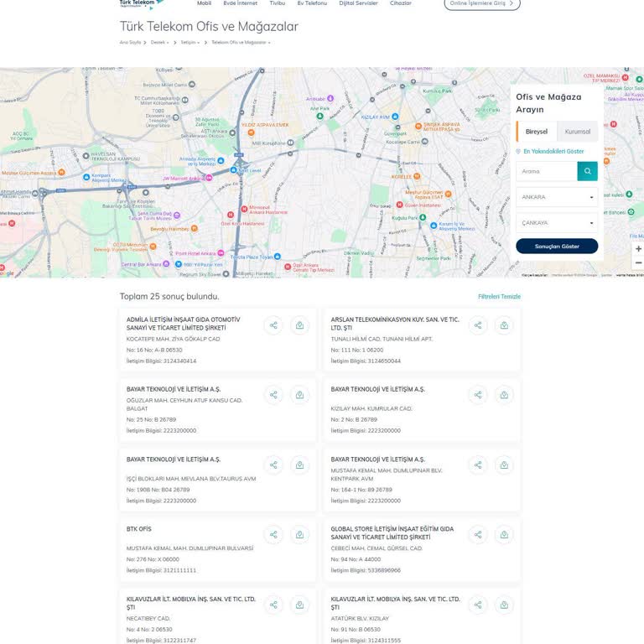644x644 pixels.
Task: Share GLOBAL STORE İLETİŞİM card
Action: tap(478, 534)
